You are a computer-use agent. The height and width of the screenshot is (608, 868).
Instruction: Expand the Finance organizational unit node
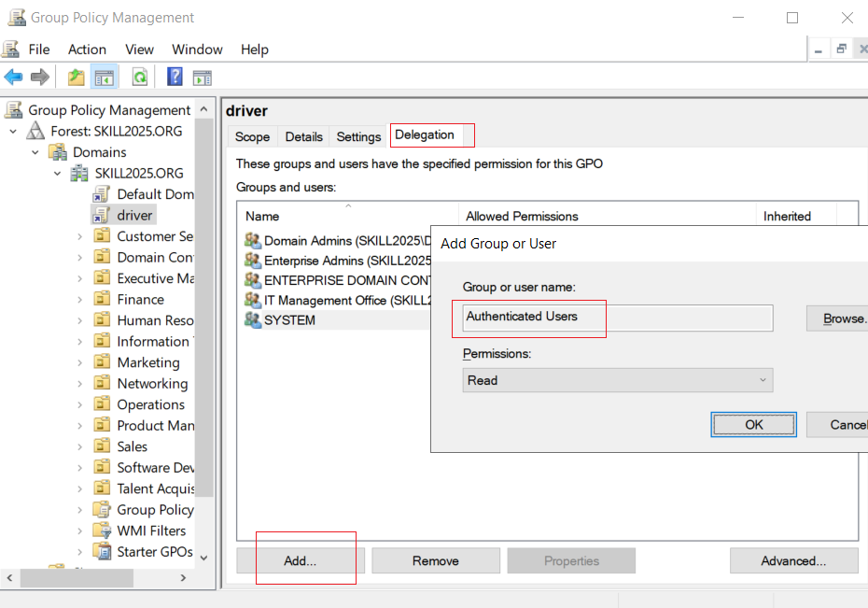coord(79,300)
